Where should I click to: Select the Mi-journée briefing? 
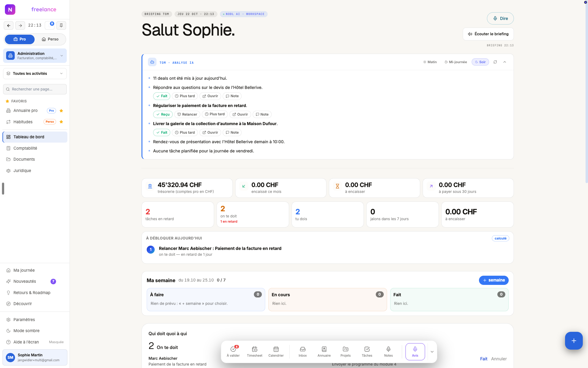(x=456, y=62)
